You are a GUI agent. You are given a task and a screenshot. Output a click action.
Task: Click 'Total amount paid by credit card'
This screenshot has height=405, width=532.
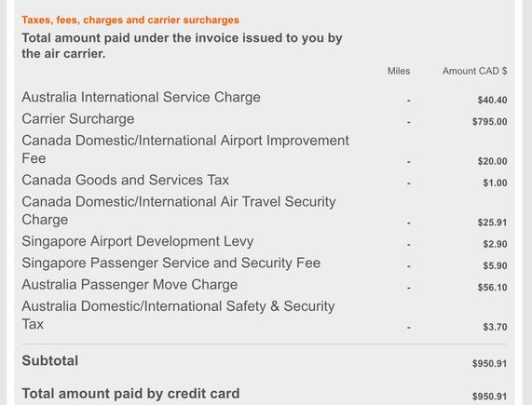pyautogui.click(x=130, y=394)
